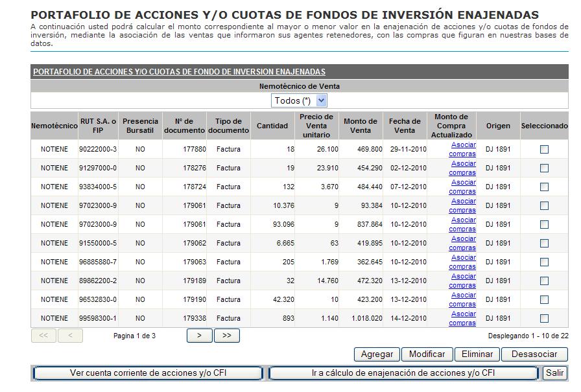This screenshot has width=581, height=392.
Task: Click the Monto de Venta column header
Action: click(x=360, y=126)
